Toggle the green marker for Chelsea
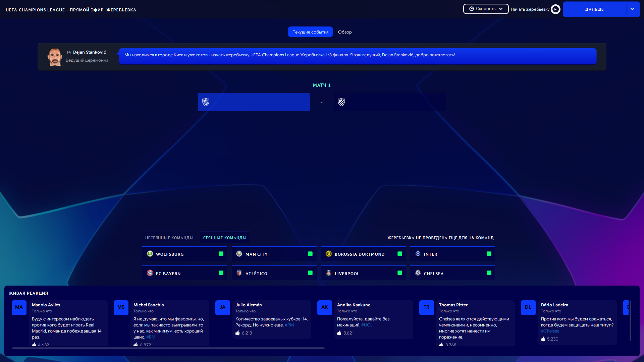 coord(489,273)
